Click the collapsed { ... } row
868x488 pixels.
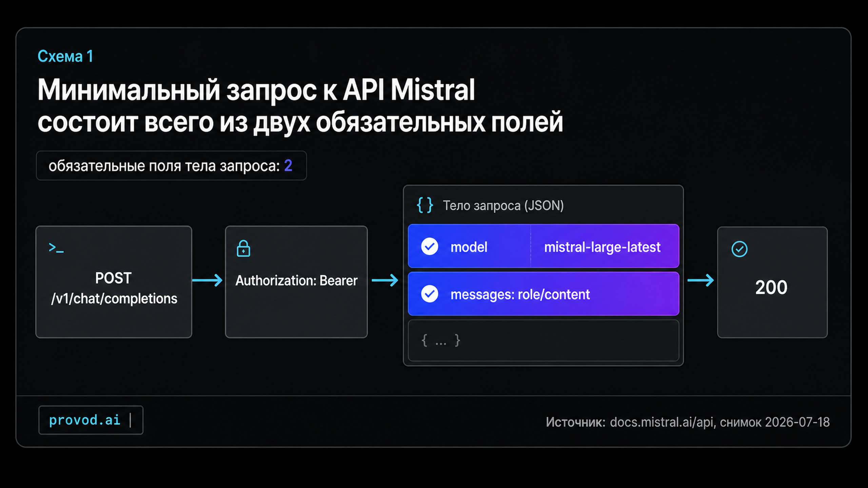543,341
